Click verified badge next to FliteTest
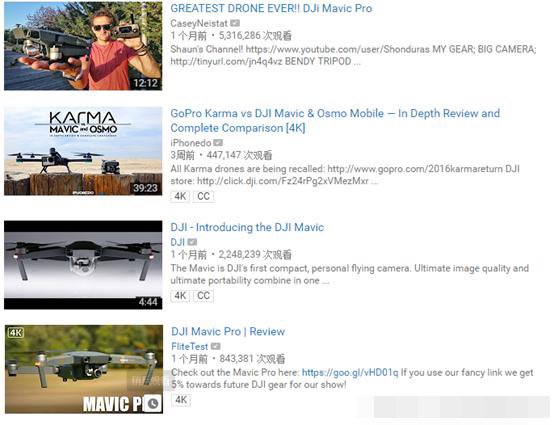 216,347
